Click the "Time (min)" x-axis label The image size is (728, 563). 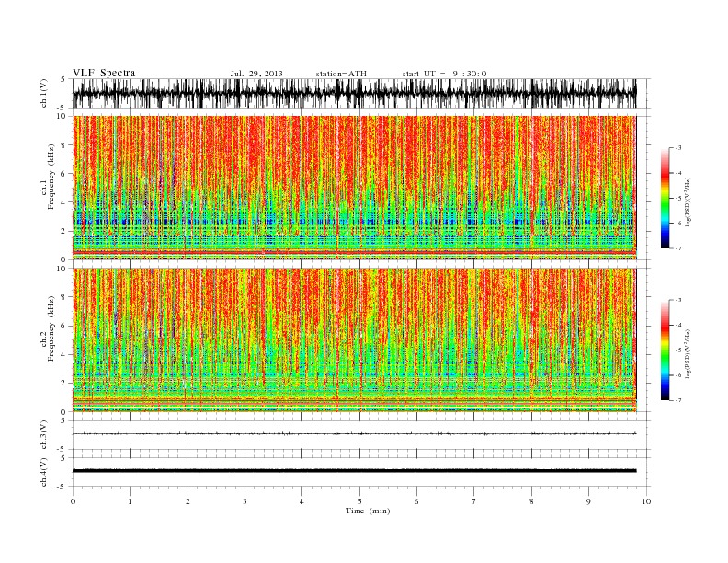coord(368,511)
